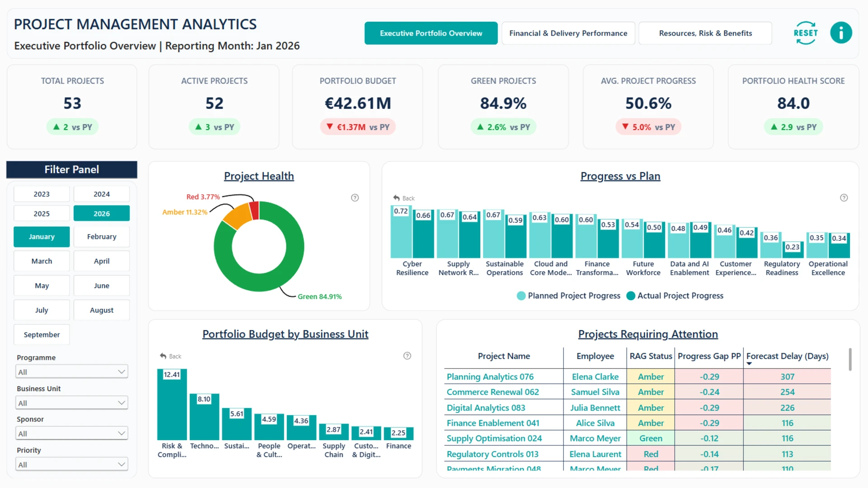Select the September month filter
This screenshot has height=488, width=868.
pyautogui.click(x=42, y=335)
